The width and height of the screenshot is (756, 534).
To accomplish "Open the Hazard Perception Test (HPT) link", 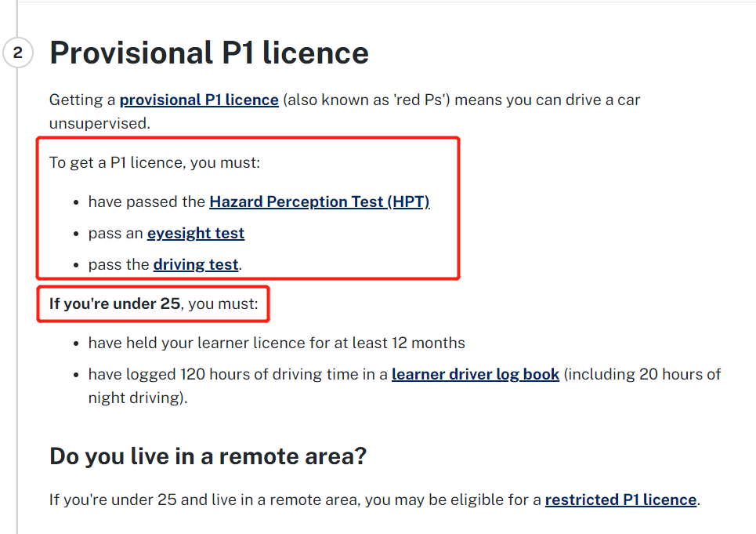I will [x=320, y=202].
